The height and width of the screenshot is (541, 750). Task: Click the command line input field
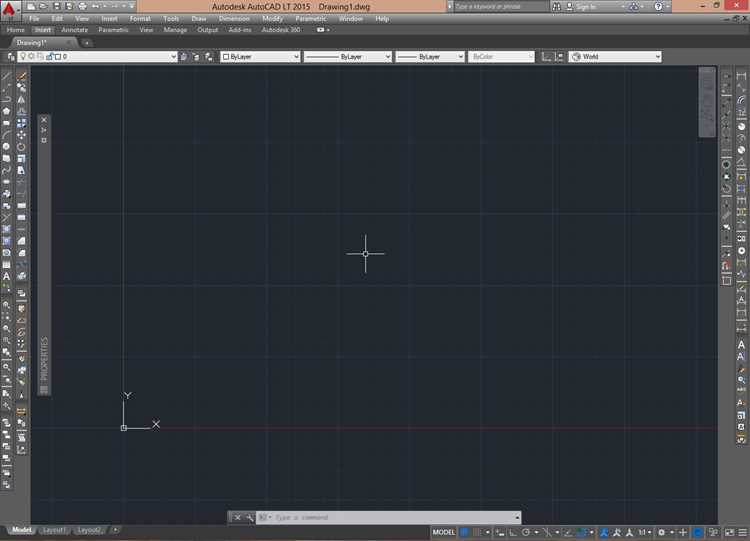pos(388,517)
